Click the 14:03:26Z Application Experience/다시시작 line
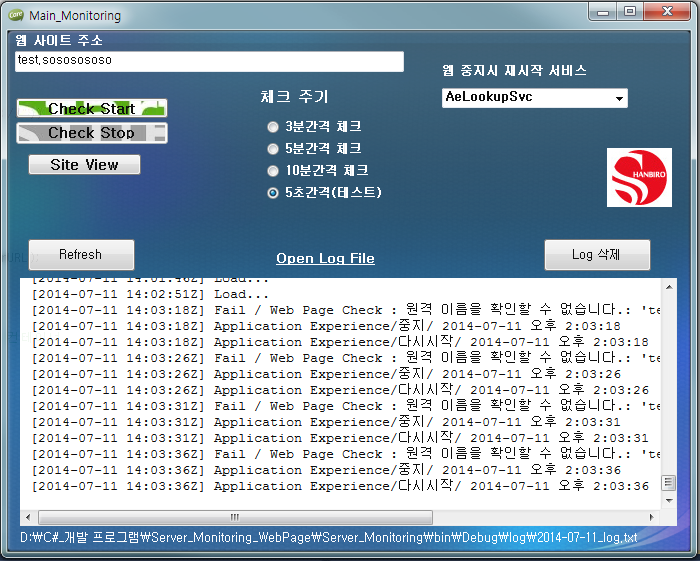This screenshot has width=700, height=561. pos(340,391)
